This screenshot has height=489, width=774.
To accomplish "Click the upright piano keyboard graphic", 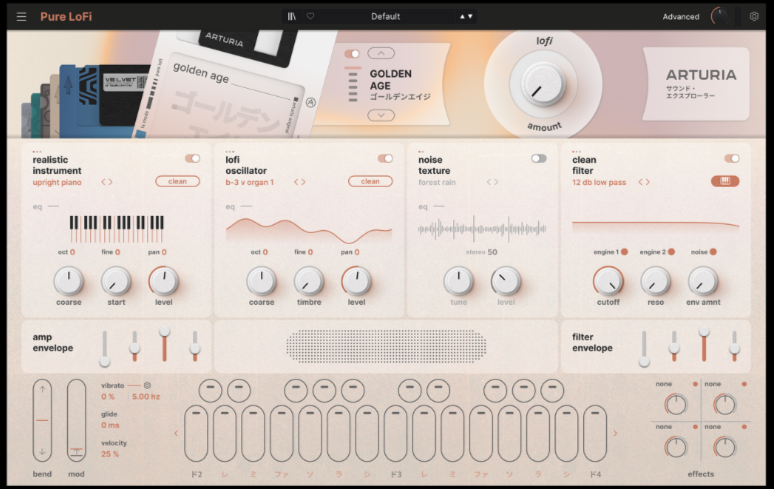I will (x=116, y=228).
